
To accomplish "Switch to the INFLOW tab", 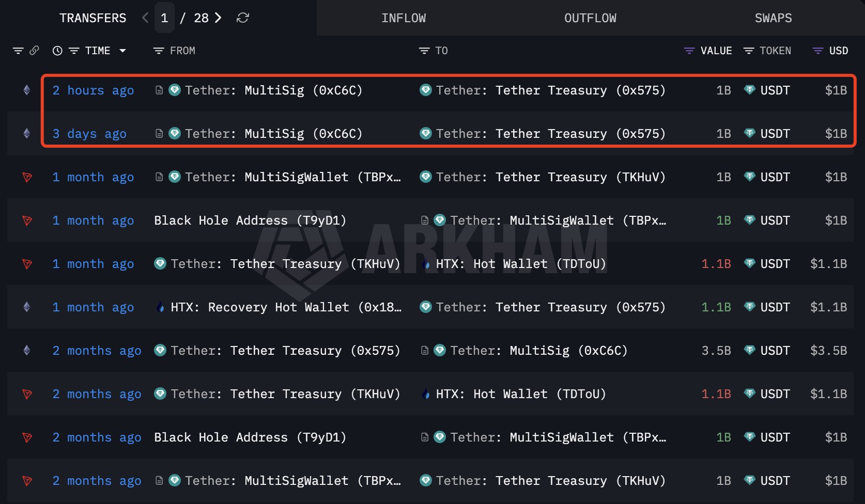I will tap(404, 18).
